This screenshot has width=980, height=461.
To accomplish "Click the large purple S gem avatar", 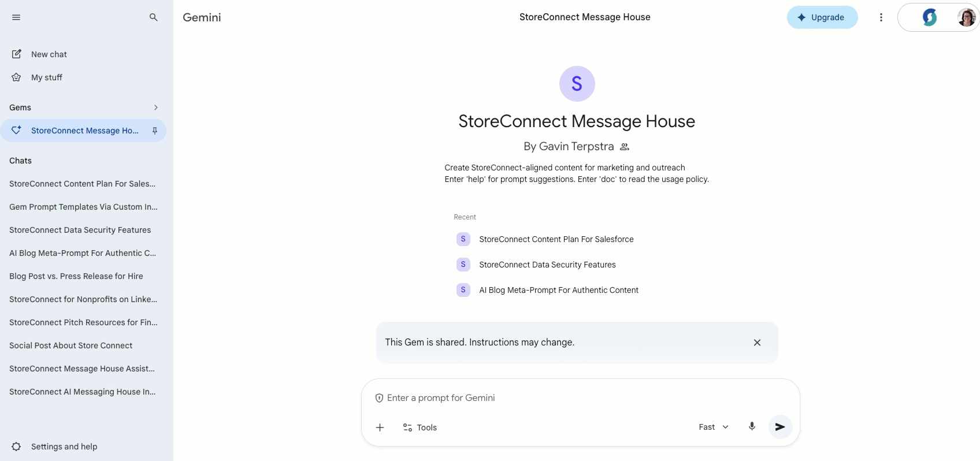I will 577,84.
